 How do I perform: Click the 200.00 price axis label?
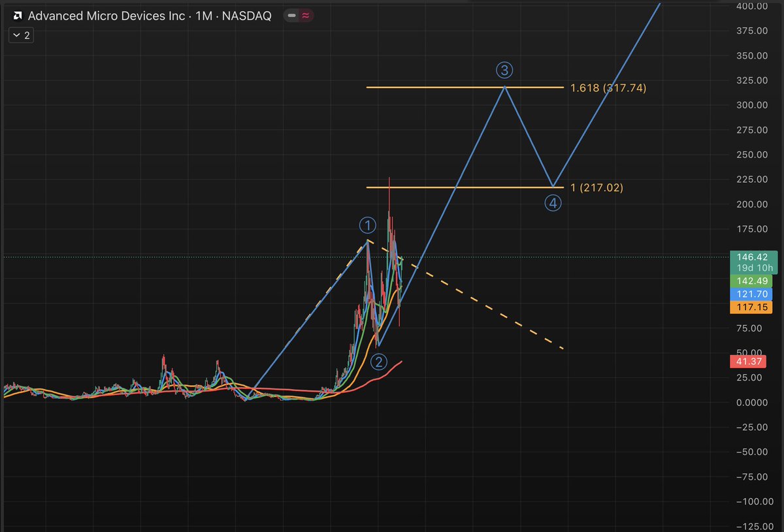[x=752, y=204]
